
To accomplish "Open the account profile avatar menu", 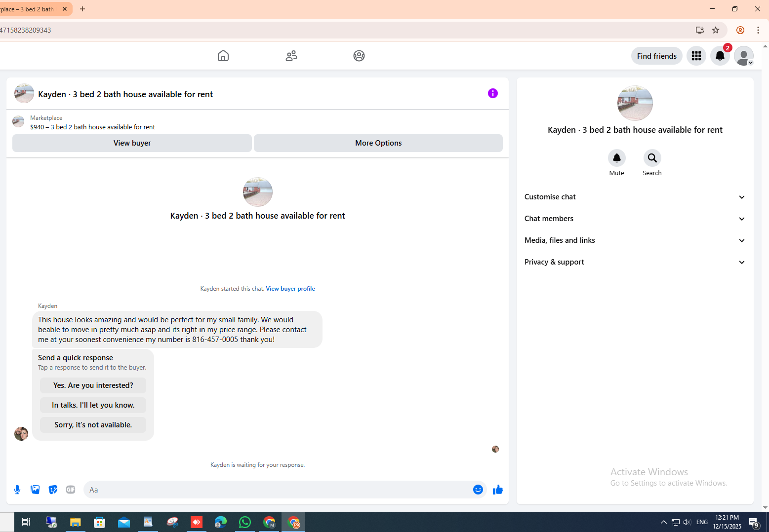I will [x=744, y=56].
